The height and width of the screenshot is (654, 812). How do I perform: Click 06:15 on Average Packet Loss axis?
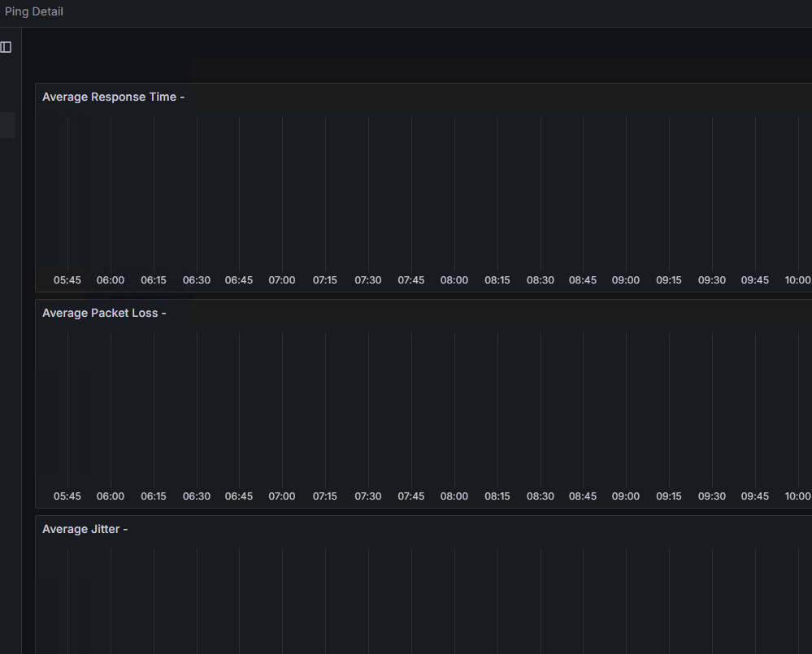point(154,496)
